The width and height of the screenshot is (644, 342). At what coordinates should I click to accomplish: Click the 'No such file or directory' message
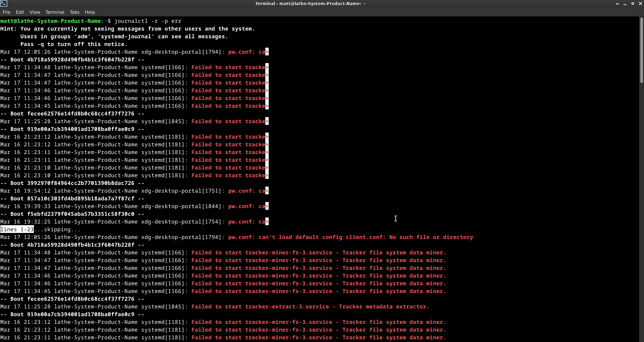(431, 237)
